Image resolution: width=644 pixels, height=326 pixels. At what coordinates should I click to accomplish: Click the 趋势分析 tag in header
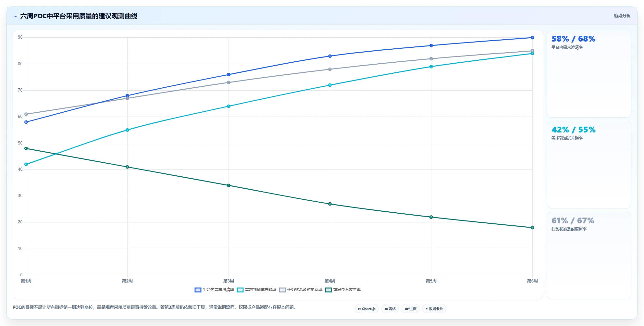click(622, 16)
